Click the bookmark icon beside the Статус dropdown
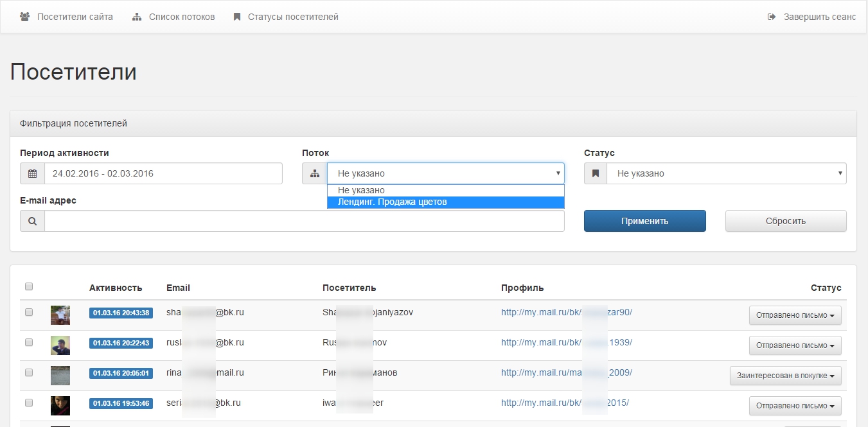The width and height of the screenshot is (868, 427). tap(596, 173)
